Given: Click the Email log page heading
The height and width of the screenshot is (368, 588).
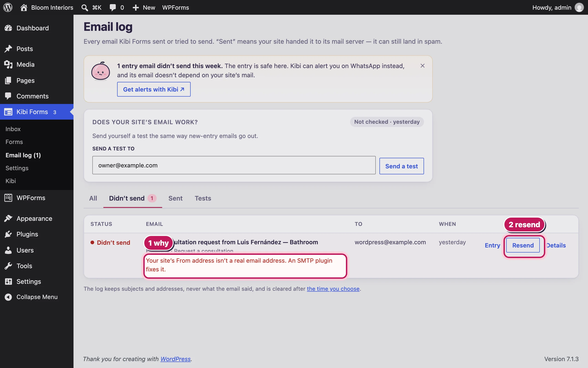Looking at the screenshot, I should tap(108, 27).
